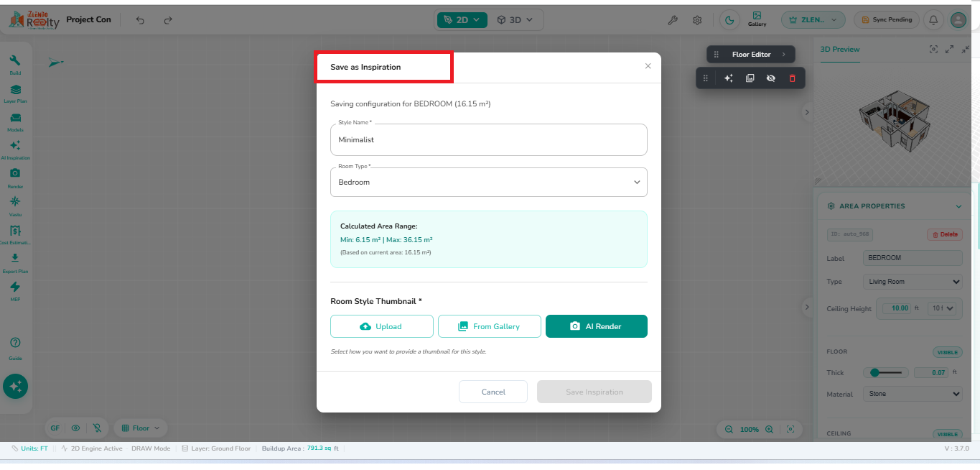The image size is (980, 470).
Task: Click the image gallery icon in floor editor toolbar
Action: (750, 78)
